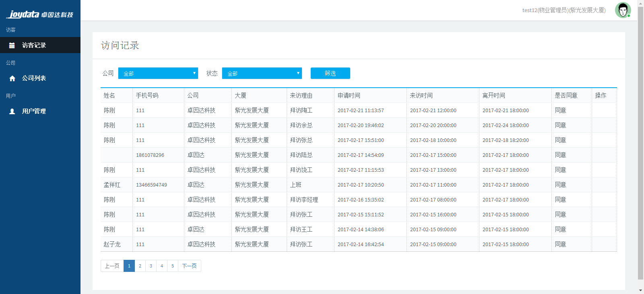This screenshot has width=644, height=294.
Task: Click 同意 in the 孟祥红 row
Action: point(561,185)
